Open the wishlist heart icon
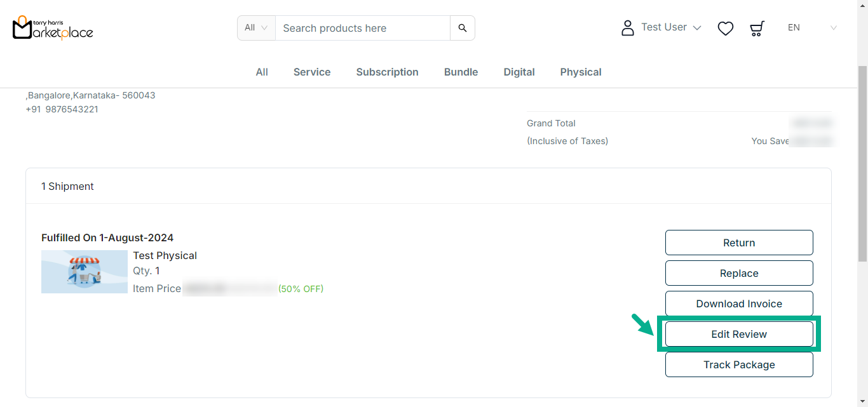This screenshot has width=868, height=407. 725,28
